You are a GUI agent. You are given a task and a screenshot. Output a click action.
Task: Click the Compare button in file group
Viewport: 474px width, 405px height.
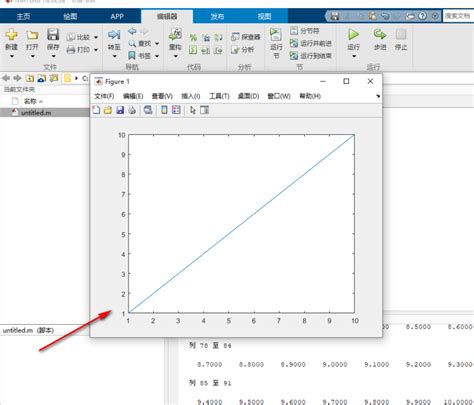point(78,37)
